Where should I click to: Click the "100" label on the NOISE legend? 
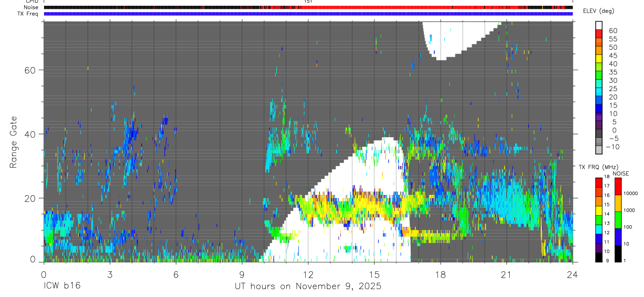(628, 227)
